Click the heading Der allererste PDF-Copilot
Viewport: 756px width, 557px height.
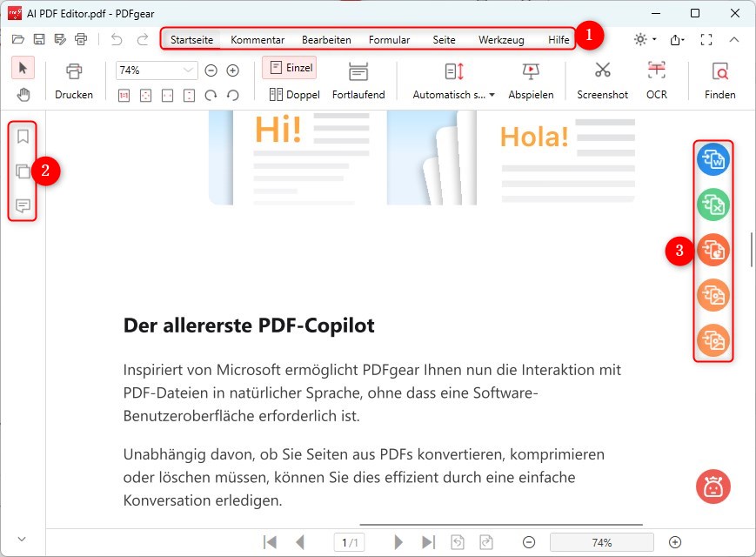pyautogui.click(x=249, y=325)
